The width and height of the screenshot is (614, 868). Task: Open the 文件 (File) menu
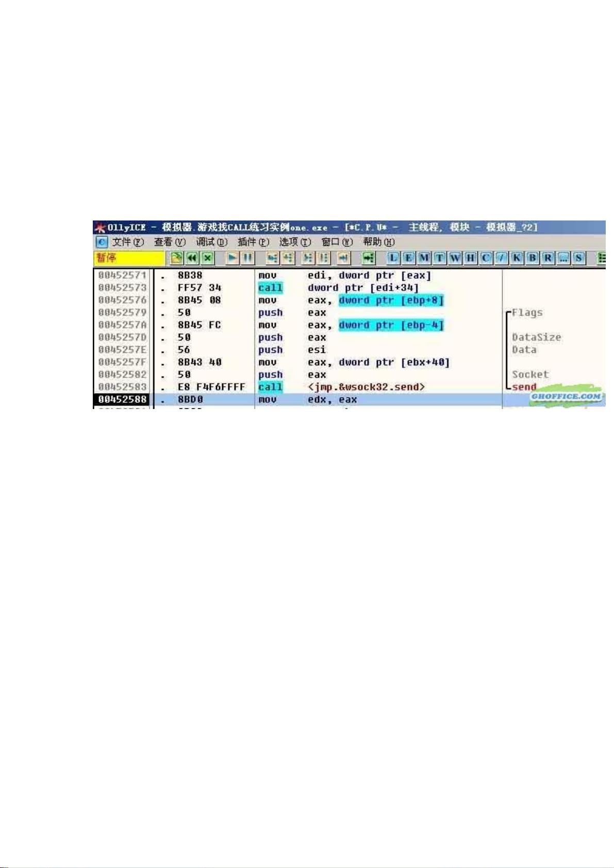(127, 242)
